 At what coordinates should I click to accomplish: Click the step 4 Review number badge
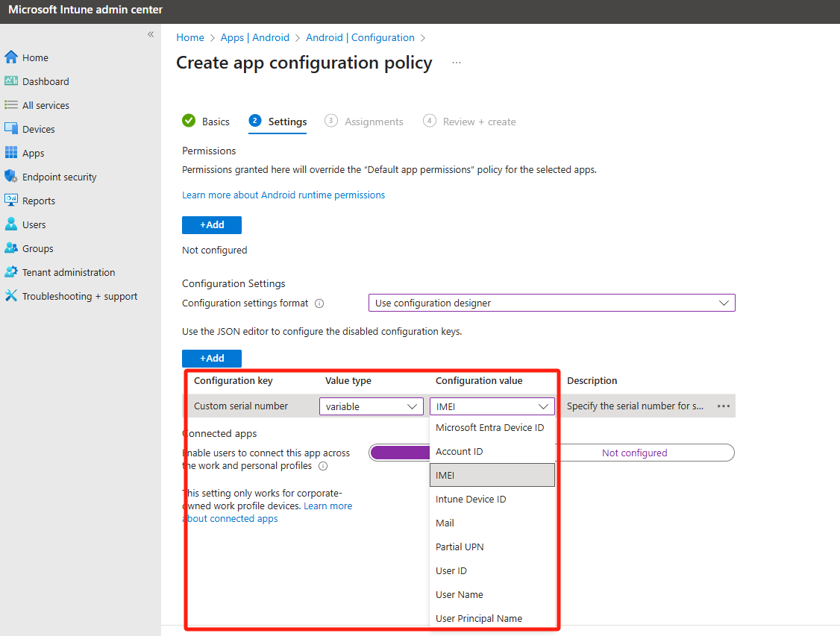click(x=429, y=121)
